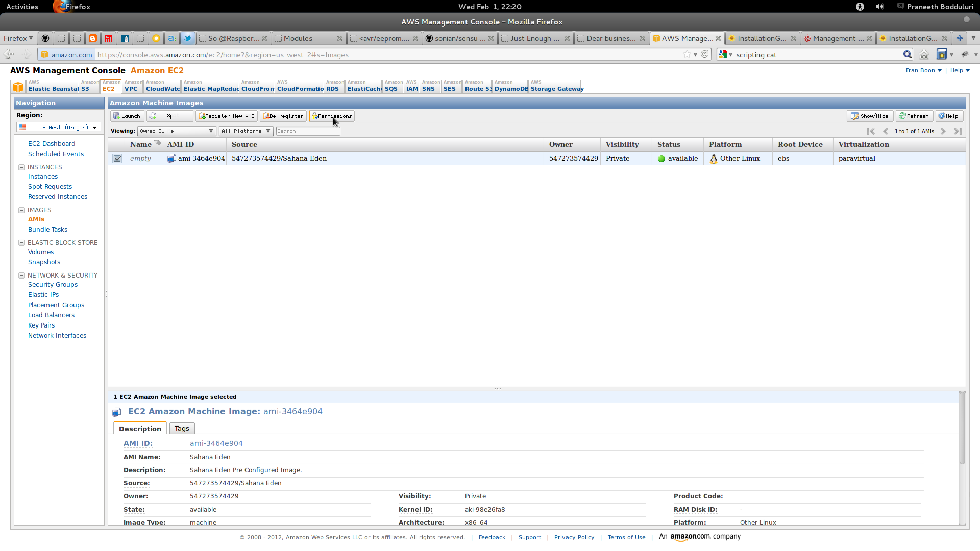
Task: Go to last page of AMIs
Action: [x=958, y=131]
